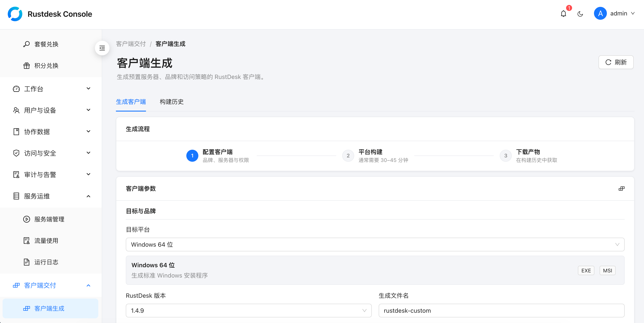The height and width of the screenshot is (323, 644).
Task: Click the 客户端生成 breadcrumb text
Action: point(170,44)
